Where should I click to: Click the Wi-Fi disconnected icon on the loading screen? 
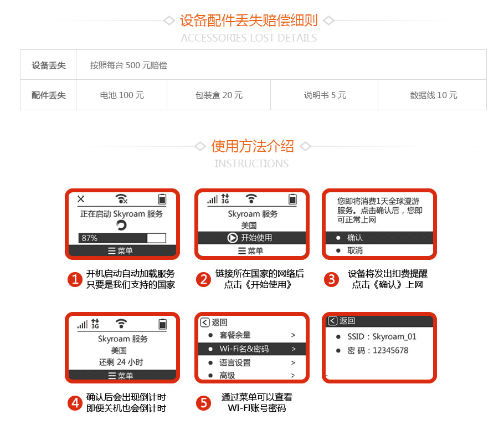121,199
